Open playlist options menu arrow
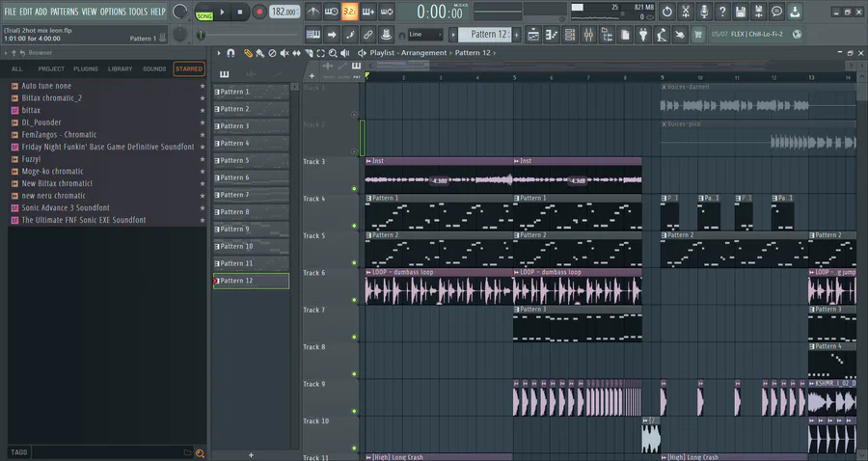The height and width of the screenshot is (461, 868). (x=219, y=53)
